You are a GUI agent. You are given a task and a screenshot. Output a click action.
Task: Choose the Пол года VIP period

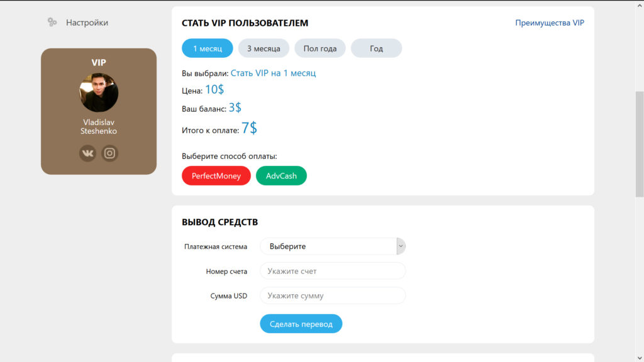point(320,48)
